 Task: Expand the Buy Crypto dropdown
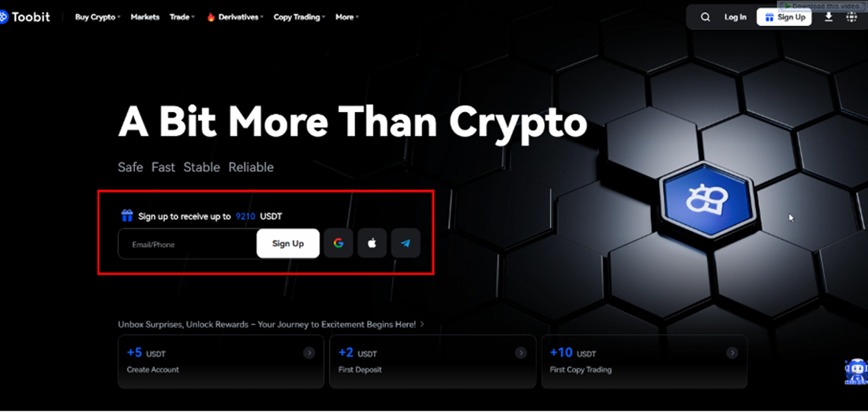tap(98, 17)
